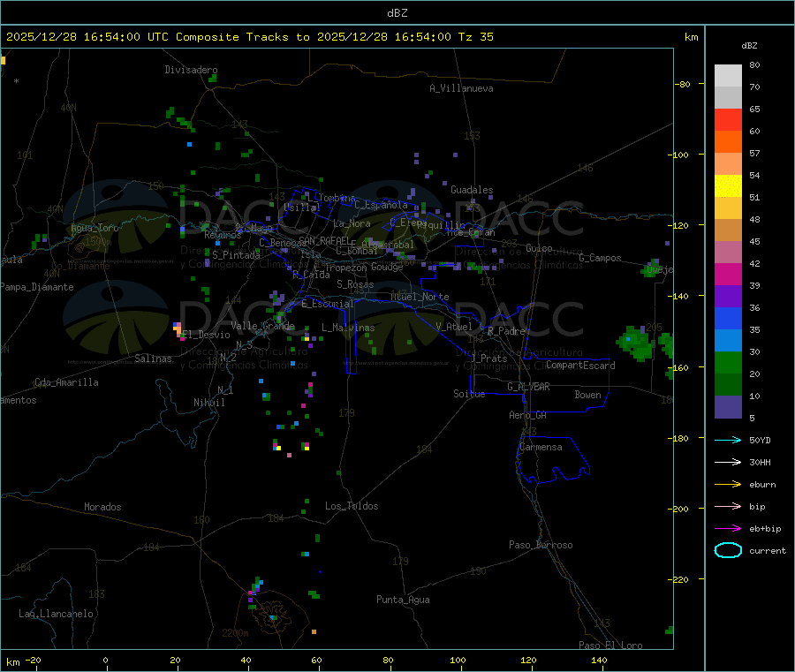
Task: Select the Divisadero location label
Action: [191, 70]
